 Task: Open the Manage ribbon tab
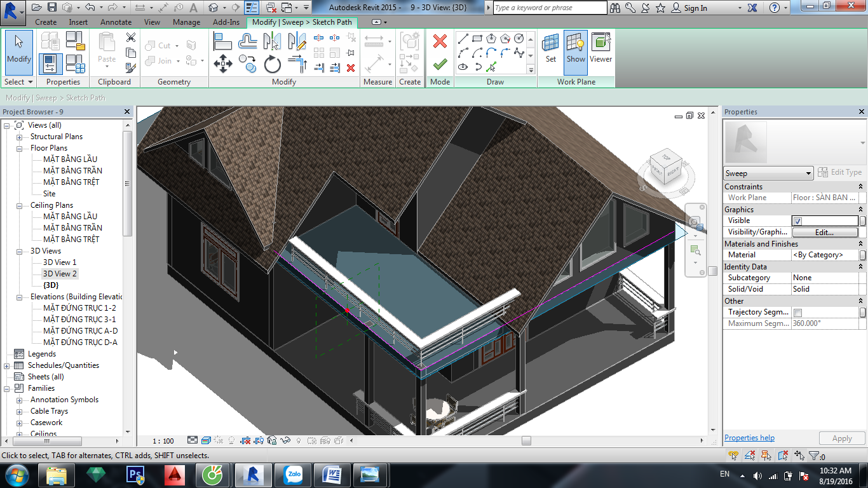point(186,22)
